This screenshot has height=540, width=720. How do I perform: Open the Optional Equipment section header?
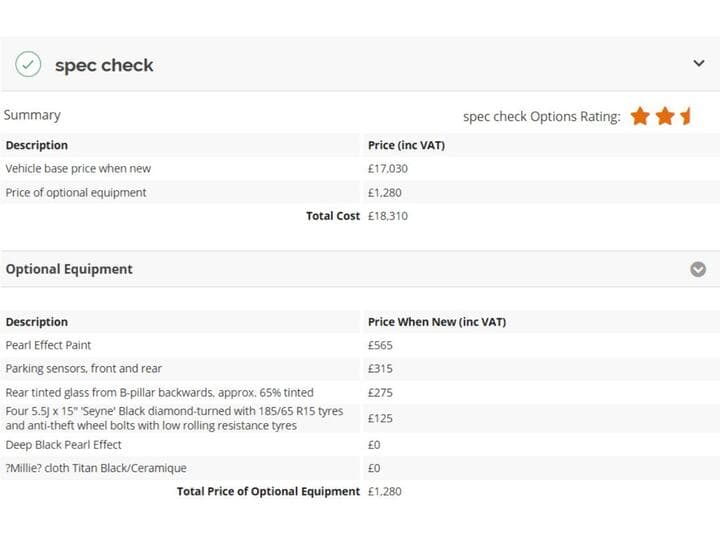360,269
